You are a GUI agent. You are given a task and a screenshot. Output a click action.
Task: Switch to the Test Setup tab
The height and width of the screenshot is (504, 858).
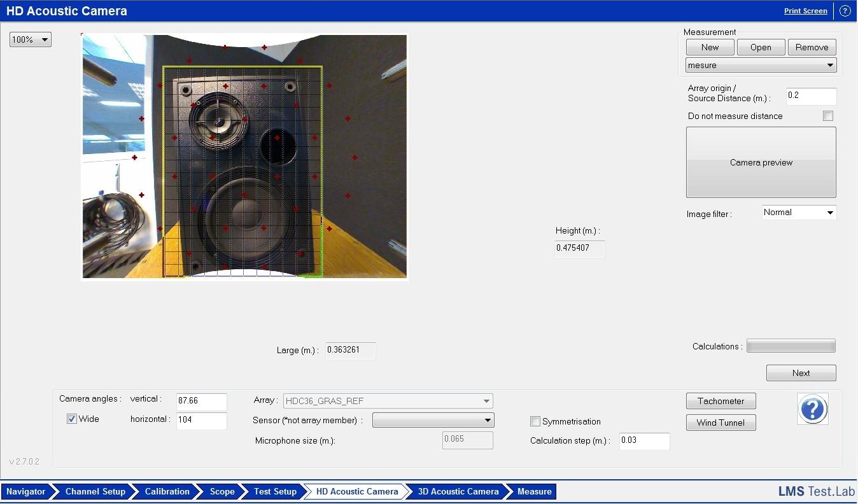pyautogui.click(x=275, y=491)
